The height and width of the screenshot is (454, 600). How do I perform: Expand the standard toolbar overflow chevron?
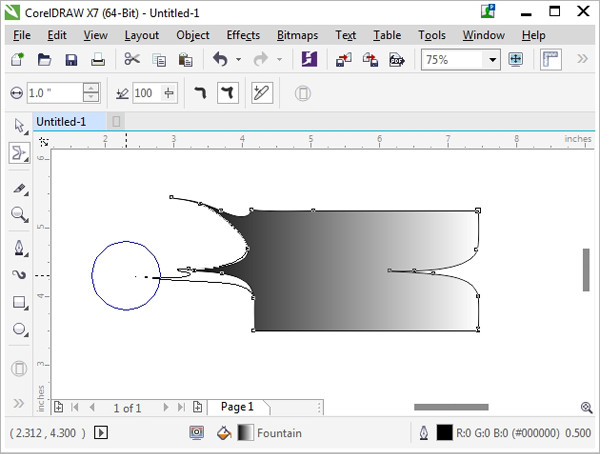pyautogui.click(x=582, y=59)
